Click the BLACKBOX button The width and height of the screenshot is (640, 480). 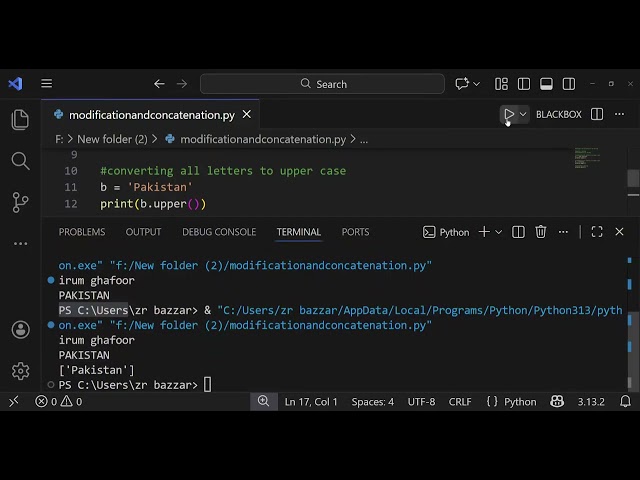pos(558,114)
